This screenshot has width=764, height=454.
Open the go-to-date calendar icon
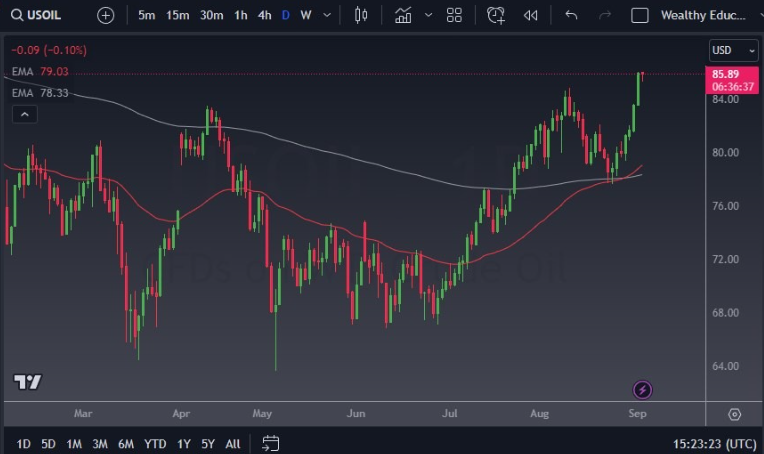271,442
